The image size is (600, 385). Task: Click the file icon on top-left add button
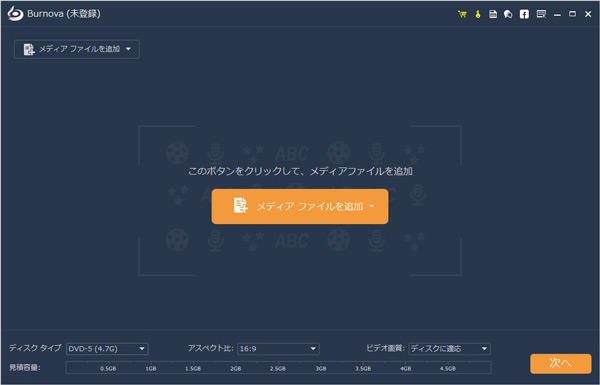29,49
